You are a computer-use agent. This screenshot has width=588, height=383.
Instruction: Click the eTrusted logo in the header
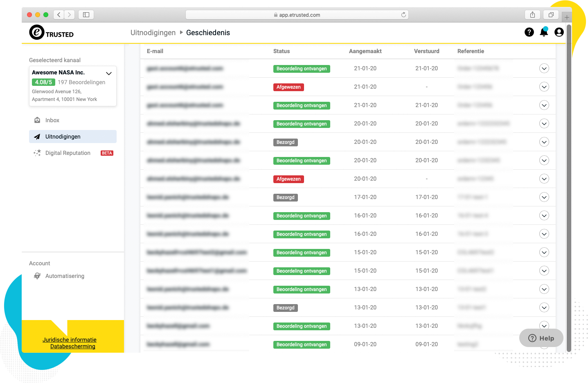[51, 32]
